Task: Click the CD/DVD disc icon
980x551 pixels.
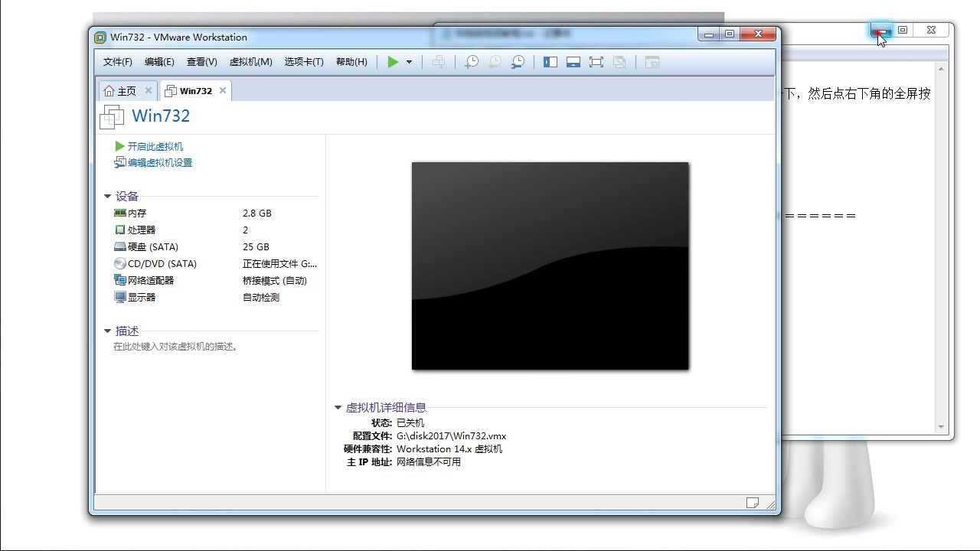Action: (x=120, y=263)
